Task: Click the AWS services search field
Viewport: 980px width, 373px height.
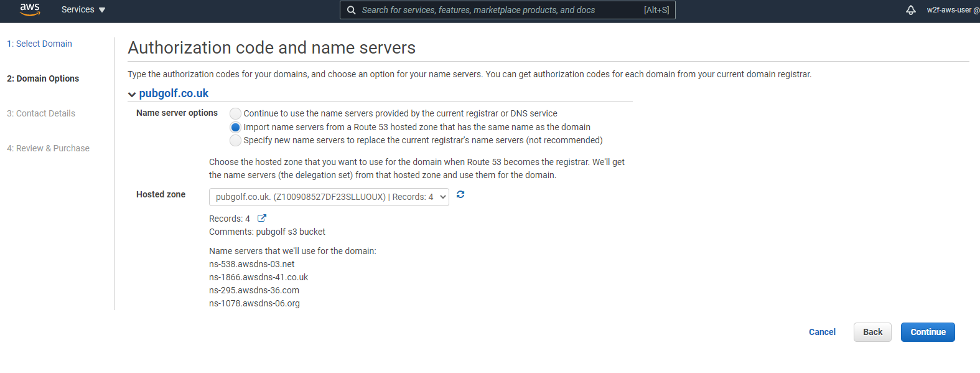Action: click(508, 10)
